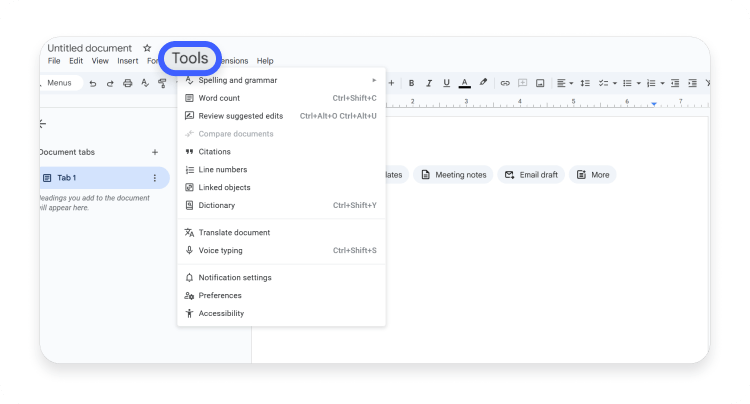750x404 pixels.
Task: Click the Undo arrow icon
Action: tap(93, 83)
